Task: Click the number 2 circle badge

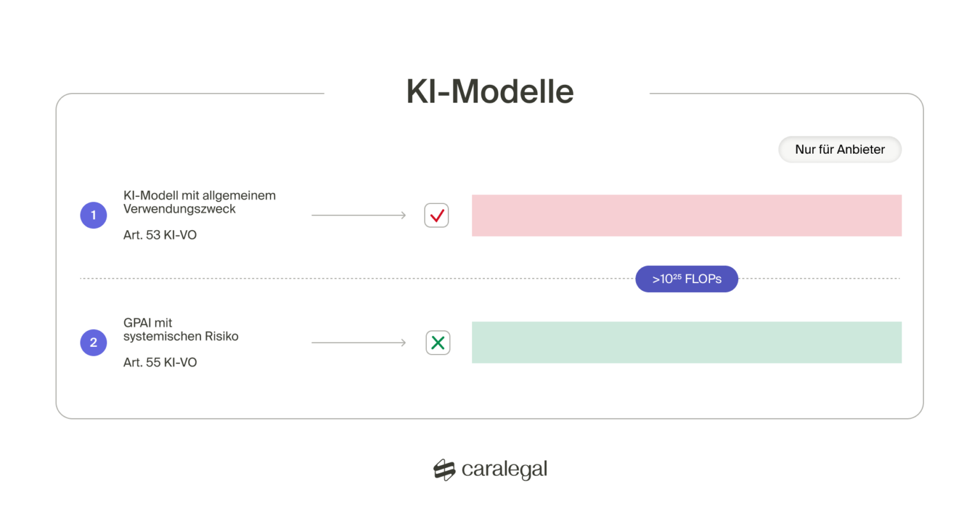Action: (93, 342)
